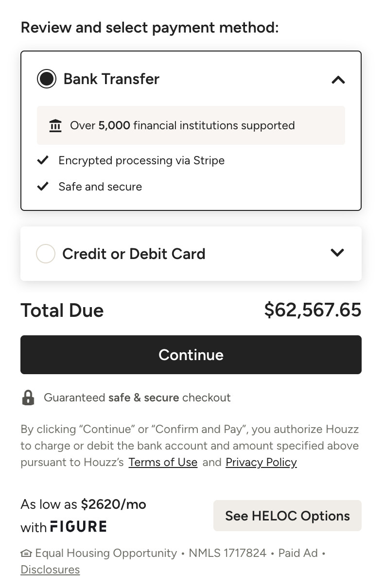Click the Bank Transfer label
384x588 pixels.
point(111,79)
